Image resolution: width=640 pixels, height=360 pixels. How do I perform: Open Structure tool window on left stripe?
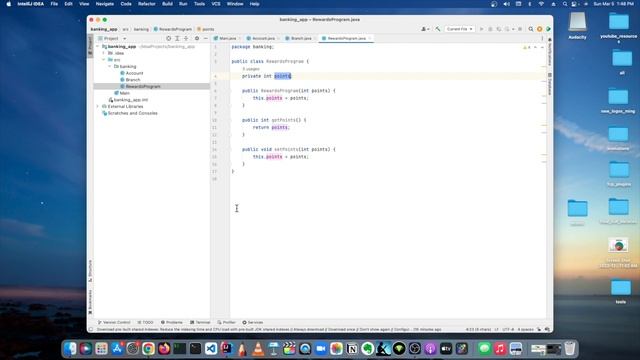coord(90,271)
